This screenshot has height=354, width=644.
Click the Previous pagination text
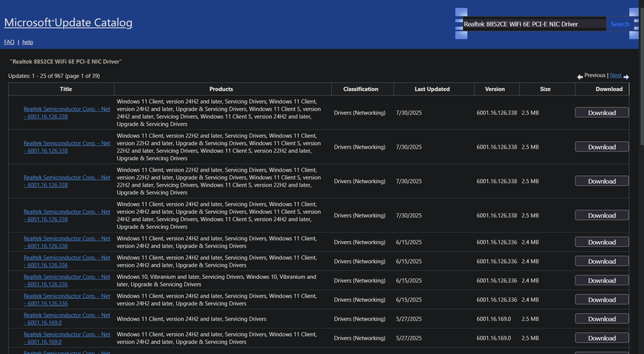point(595,75)
